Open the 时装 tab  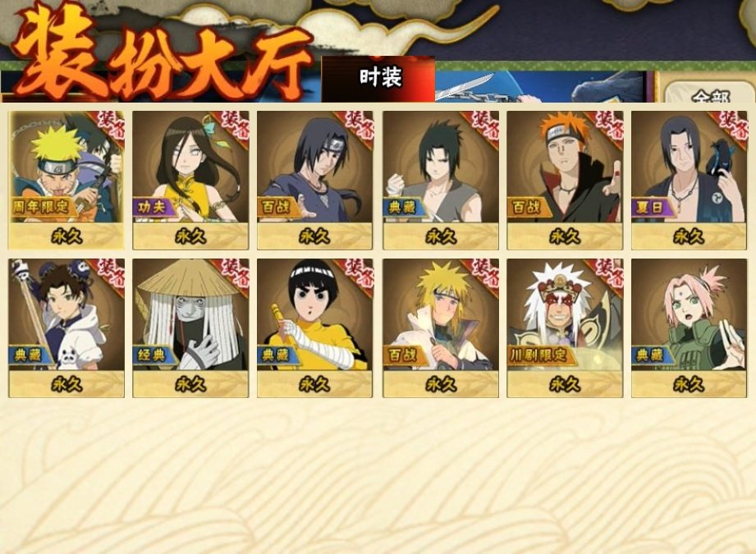point(378,79)
